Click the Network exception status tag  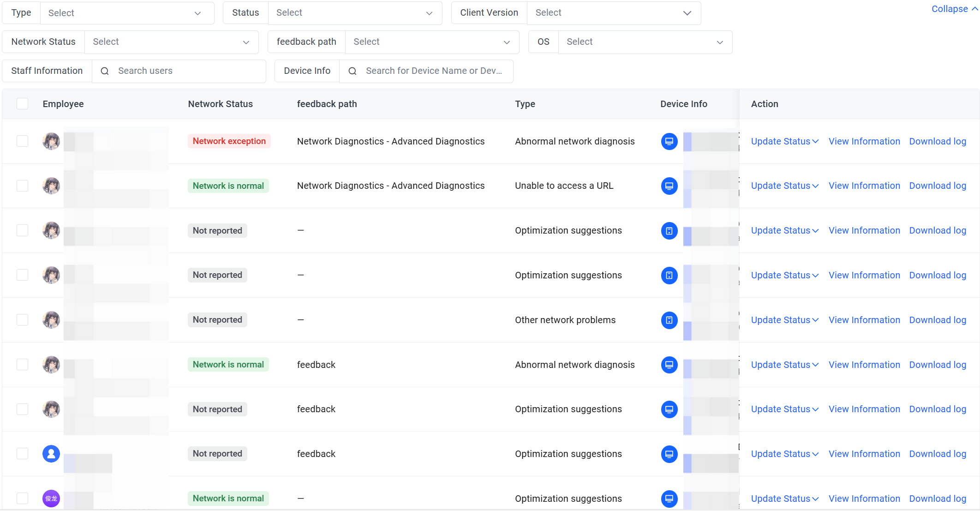pyautogui.click(x=229, y=141)
